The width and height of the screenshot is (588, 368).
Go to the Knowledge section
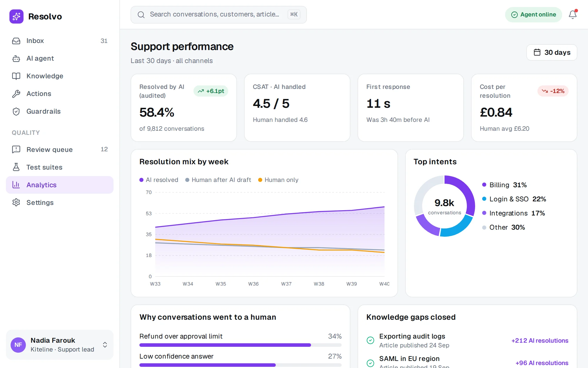tap(60, 76)
